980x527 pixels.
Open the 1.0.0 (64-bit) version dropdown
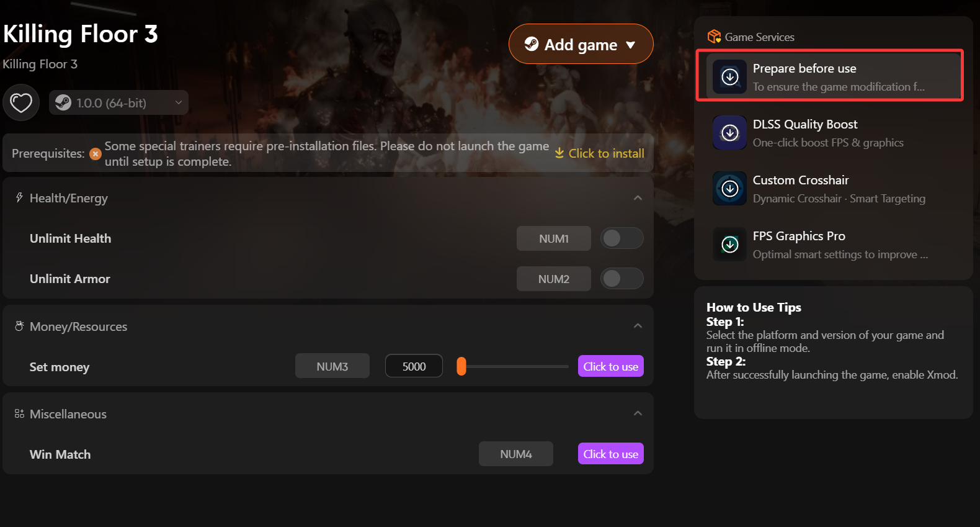point(118,102)
